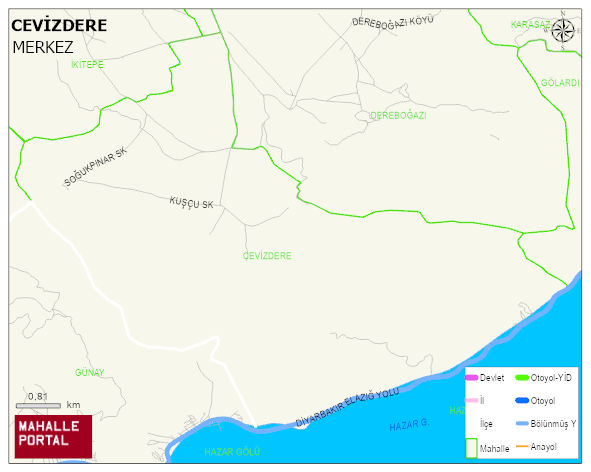Select the DEREBOĞAZI neighborhood label
The image size is (591, 472).
[x=398, y=115]
